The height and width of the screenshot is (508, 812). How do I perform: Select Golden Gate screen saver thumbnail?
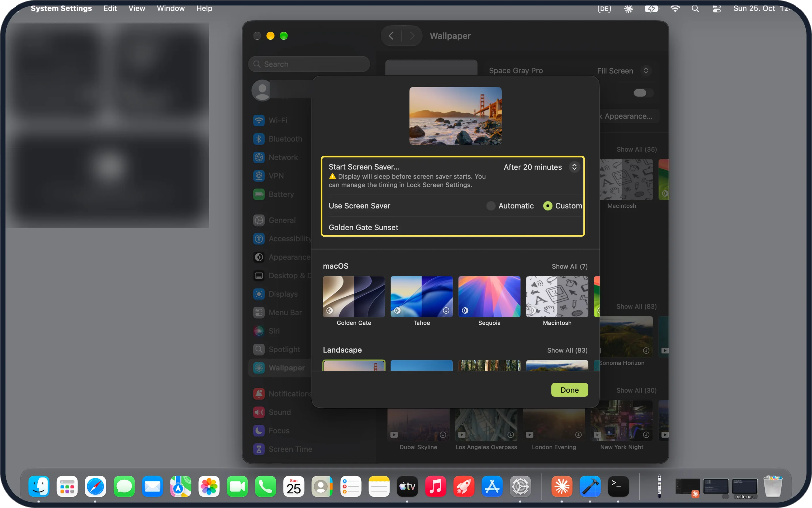coord(354,297)
